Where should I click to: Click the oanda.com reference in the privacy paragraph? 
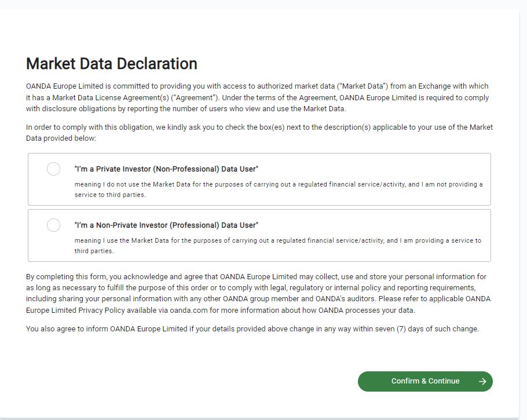187,310
